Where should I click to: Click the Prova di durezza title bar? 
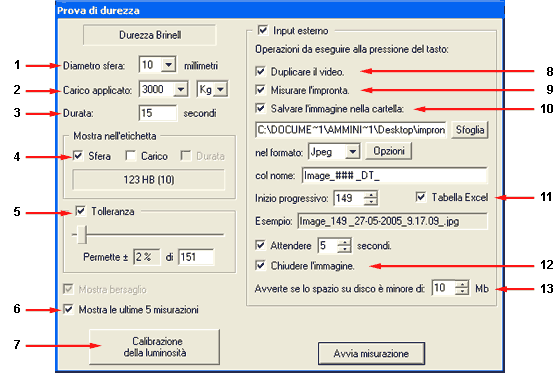point(280,10)
